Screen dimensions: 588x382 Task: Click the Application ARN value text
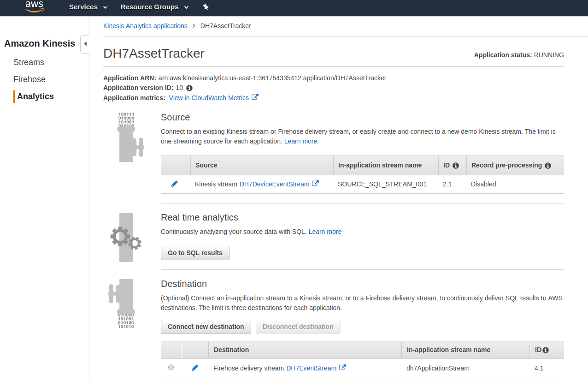[272, 78]
